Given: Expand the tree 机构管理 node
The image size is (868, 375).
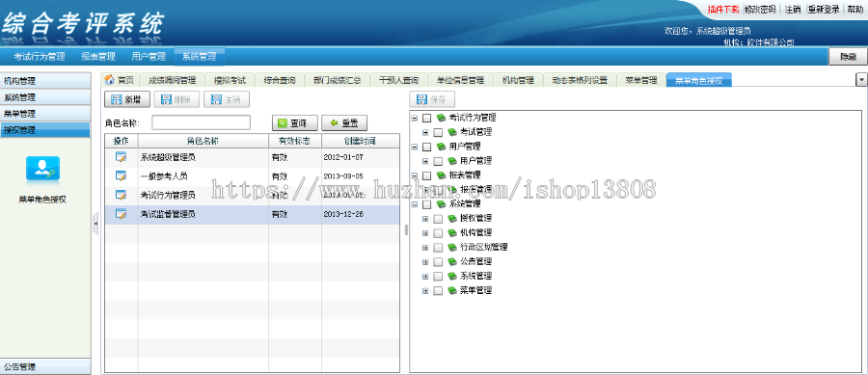Looking at the screenshot, I should tap(425, 233).
